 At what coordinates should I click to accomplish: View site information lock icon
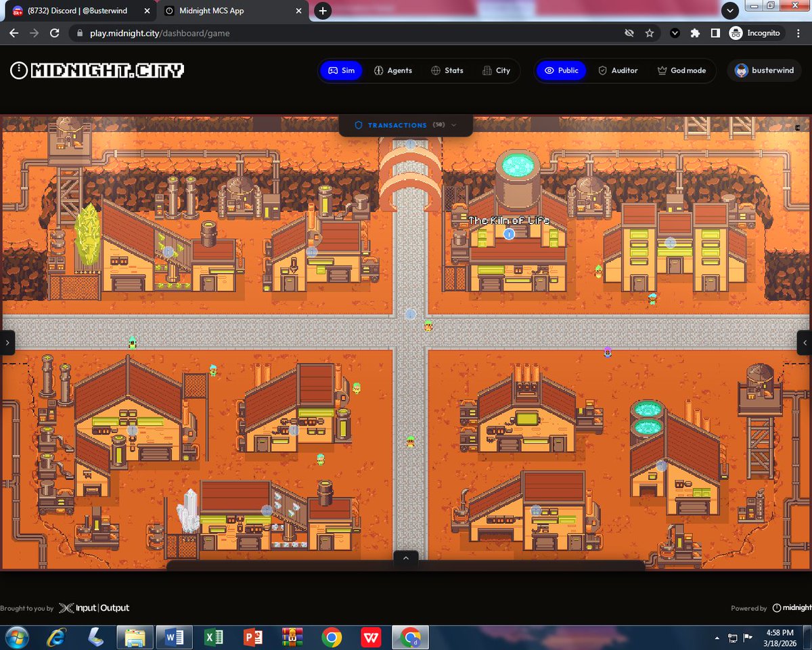pyautogui.click(x=80, y=32)
